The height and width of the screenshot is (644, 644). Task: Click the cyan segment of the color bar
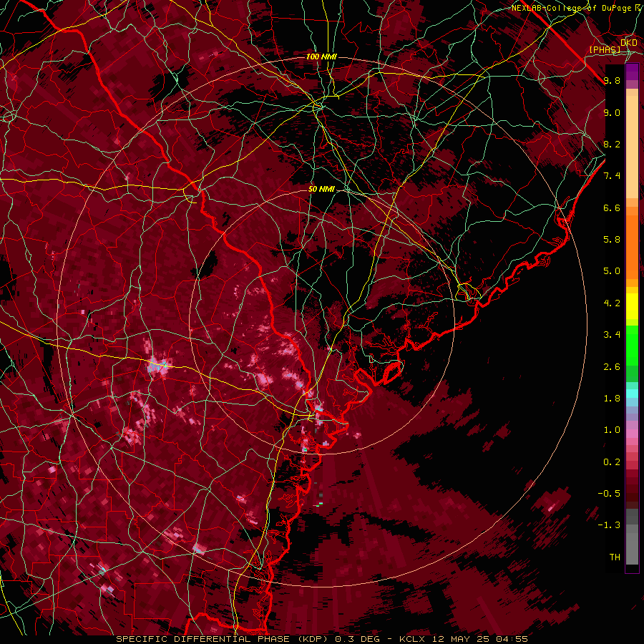tap(632, 394)
